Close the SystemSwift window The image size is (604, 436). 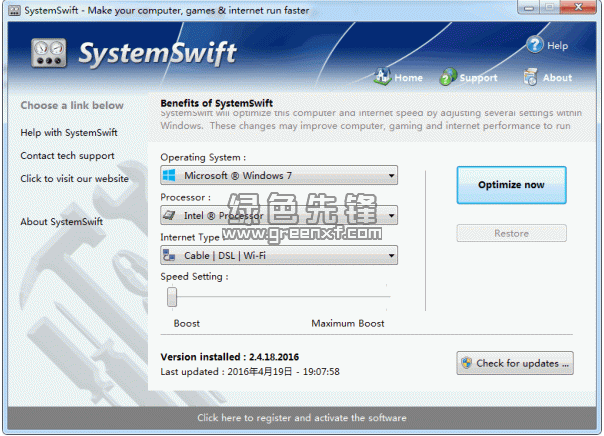577,7
